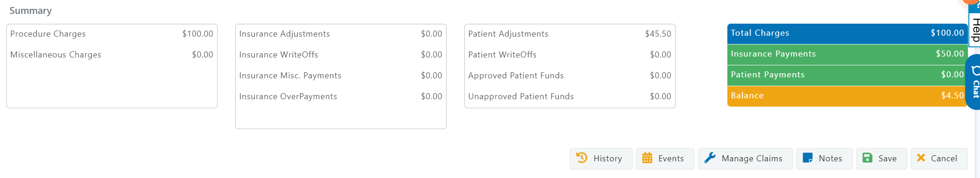The height and width of the screenshot is (178, 980).
Task: Click the History clock icon
Action: (x=582, y=158)
